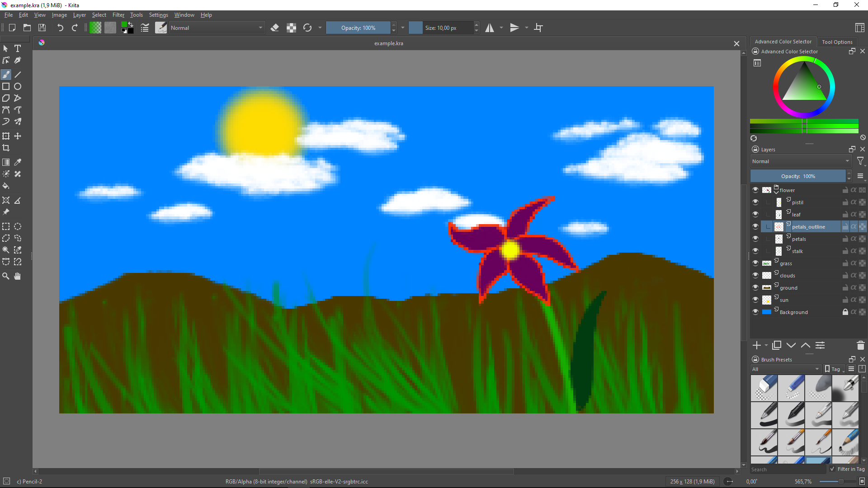The width and height of the screenshot is (868, 488).
Task: Select the Move tool
Action: coord(18,136)
